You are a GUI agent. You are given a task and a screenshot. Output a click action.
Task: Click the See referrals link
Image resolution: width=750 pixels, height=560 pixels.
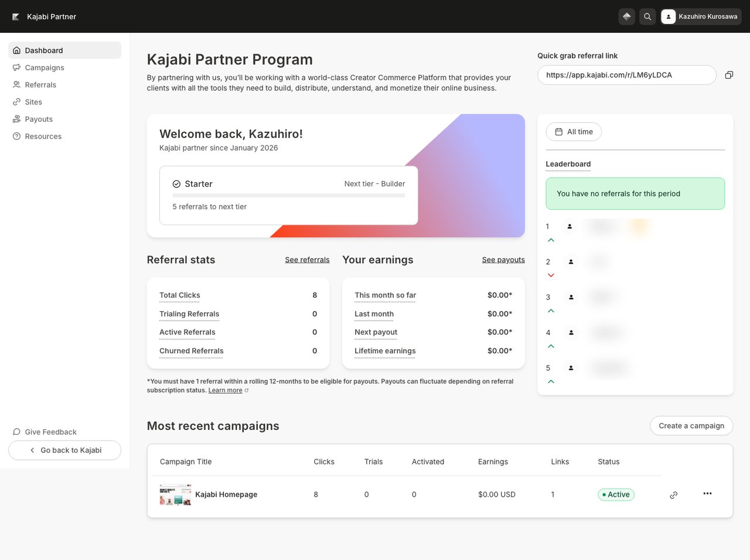coord(307,259)
